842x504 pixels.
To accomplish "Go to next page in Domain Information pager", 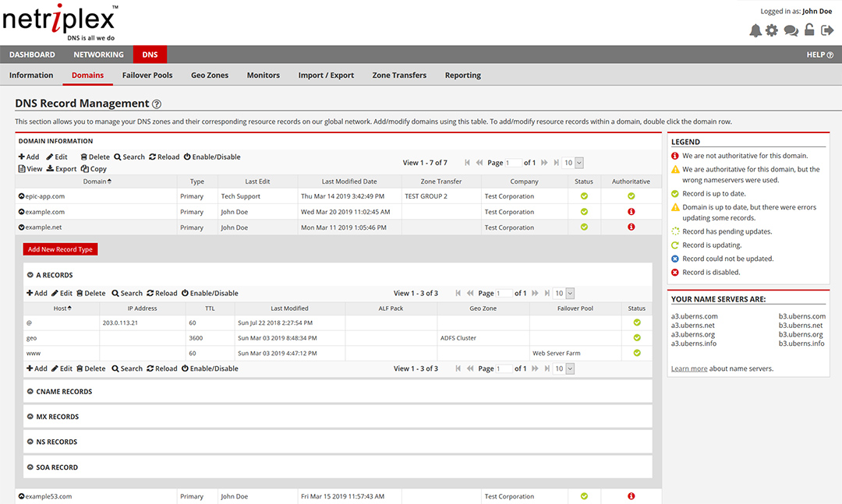I will click(544, 163).
